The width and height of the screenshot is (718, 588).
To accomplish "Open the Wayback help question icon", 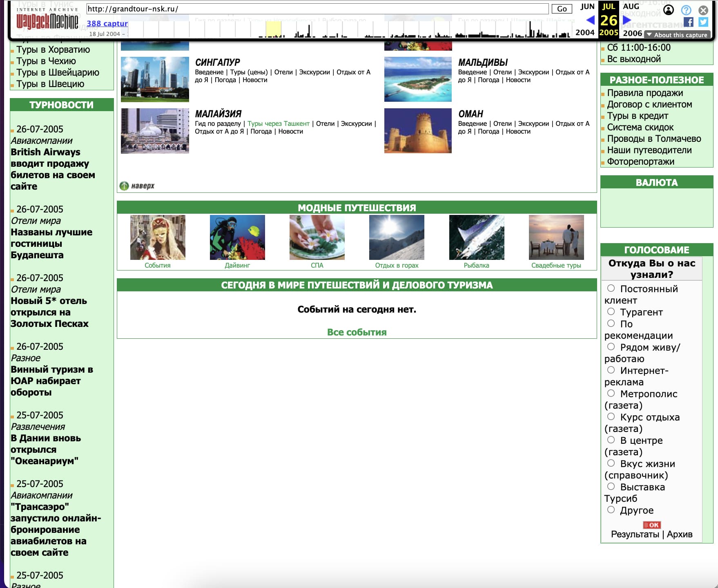I will pyautogui.click(x=686, y=10).
